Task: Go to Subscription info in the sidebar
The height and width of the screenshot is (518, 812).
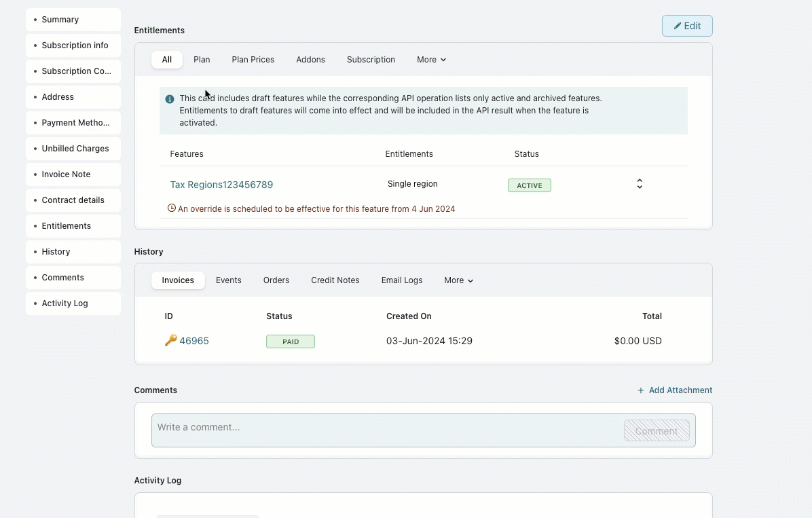Action: pyautogui.click(x=73, y=45)
